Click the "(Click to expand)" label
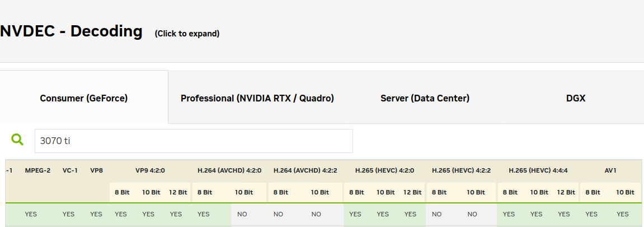This screenshot has height=227, width=644. tap(187, 34)
